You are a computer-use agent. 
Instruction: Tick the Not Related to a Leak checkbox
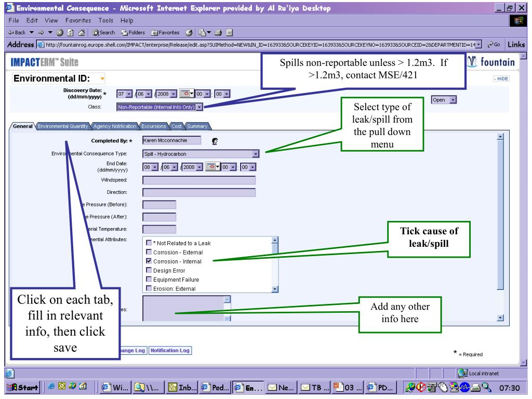pos(149,243)
